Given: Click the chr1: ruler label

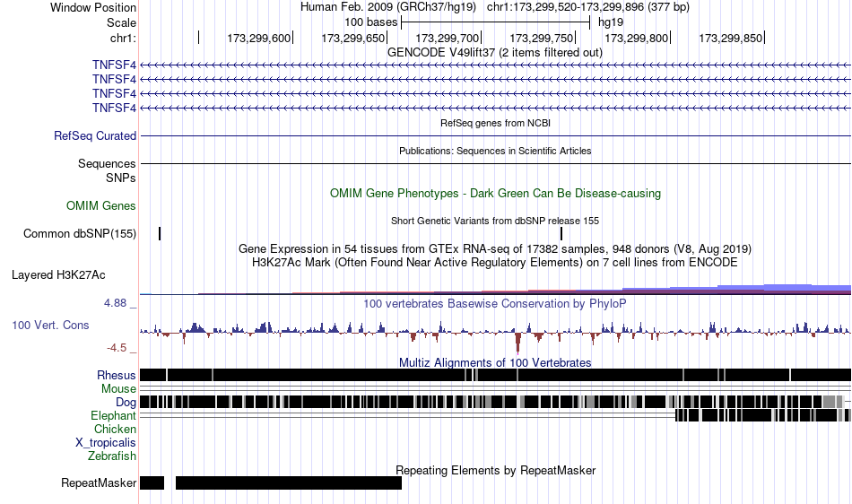Looking at the screenshot, I should (x=123, y=38).
